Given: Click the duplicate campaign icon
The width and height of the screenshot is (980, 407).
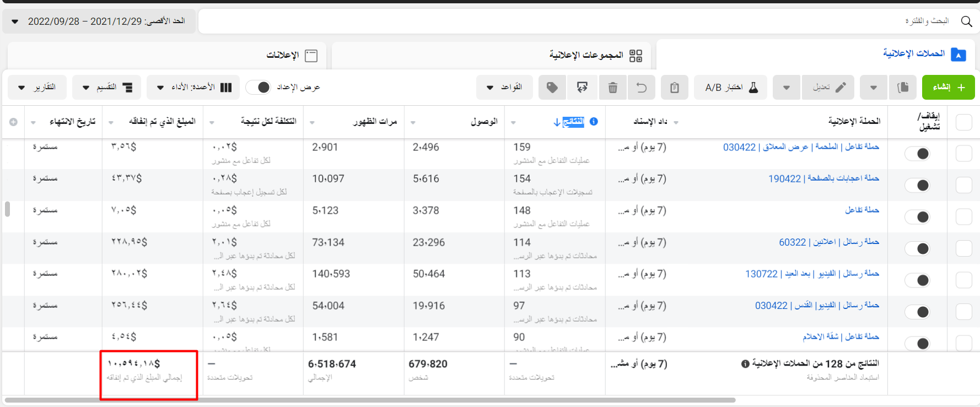Looking at the screenshot, I should click(x=903, y=88).
